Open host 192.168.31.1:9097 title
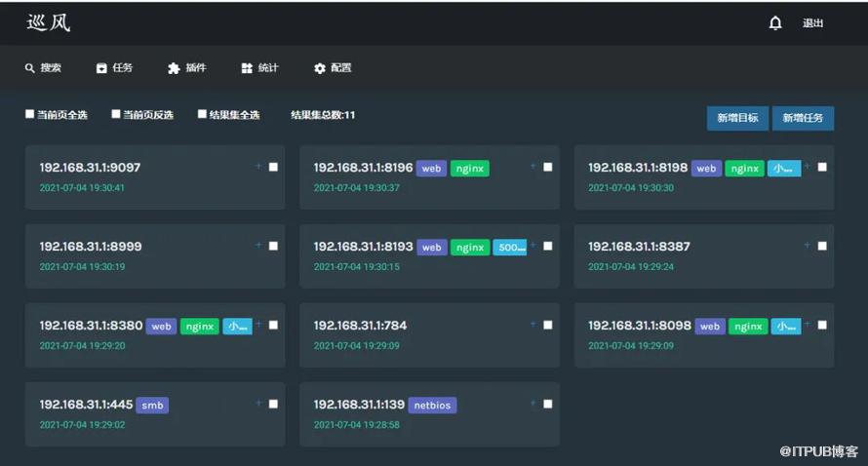 click(x=90, y=167)
